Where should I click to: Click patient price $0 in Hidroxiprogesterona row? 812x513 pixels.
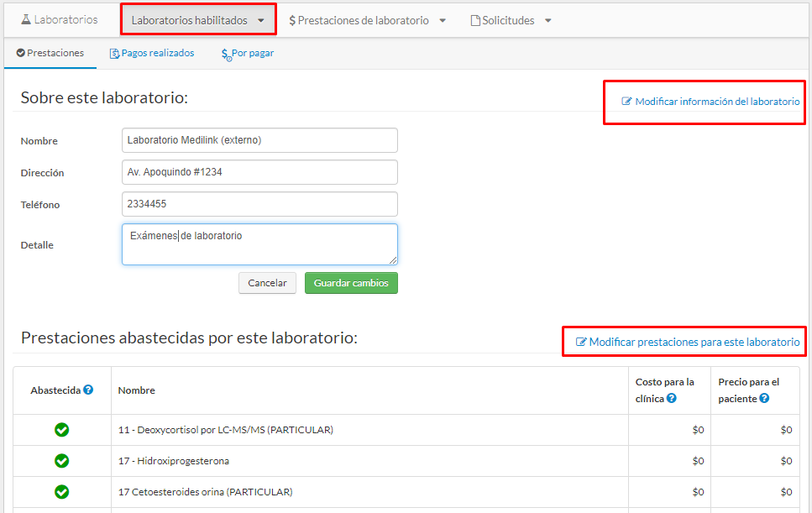(786, 461)
